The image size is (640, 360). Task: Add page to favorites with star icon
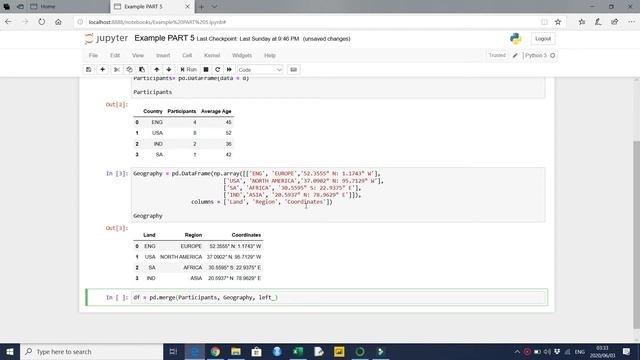pos(558,22)
